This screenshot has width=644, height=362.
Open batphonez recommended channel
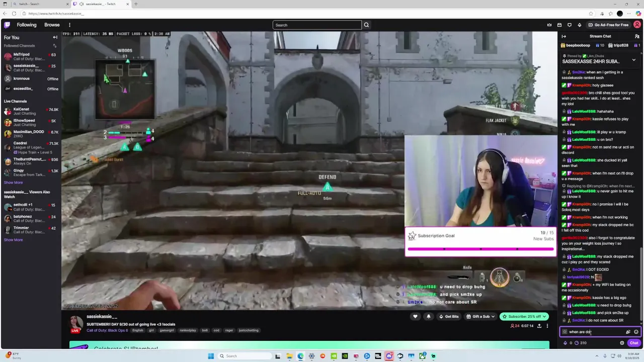(31, 219)
